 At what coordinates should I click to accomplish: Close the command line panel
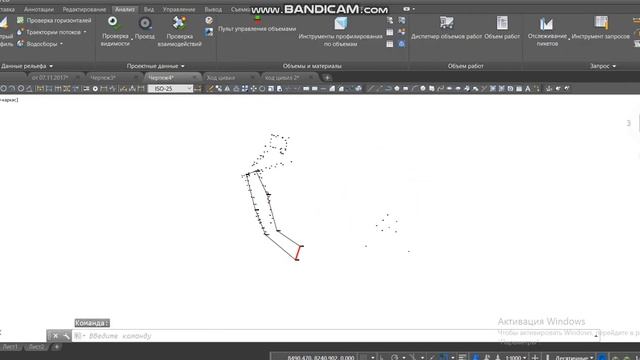tap(56, 336)
